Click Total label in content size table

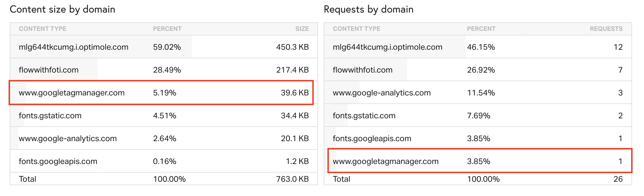(x=27, y=179)
